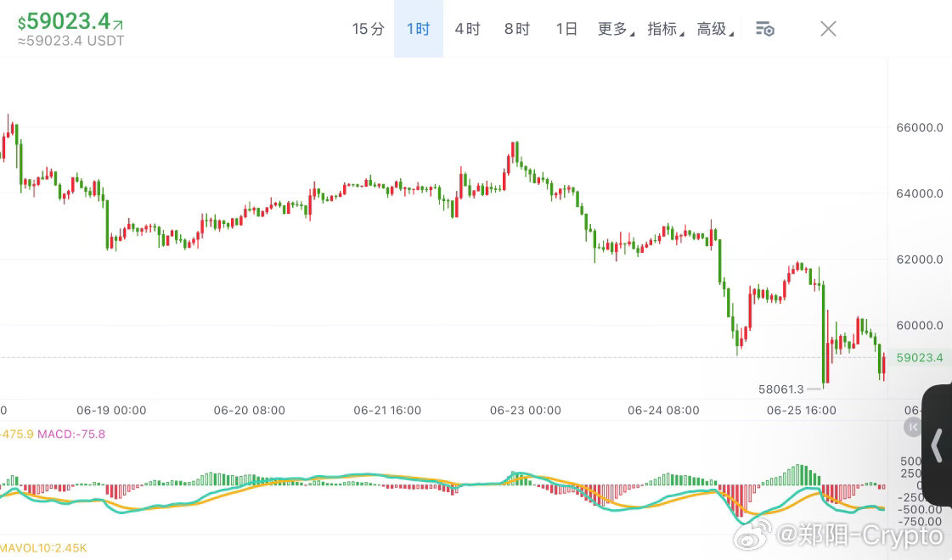Click the 66000.0 price axis label

pyautogui.click(x=919, y=127)
